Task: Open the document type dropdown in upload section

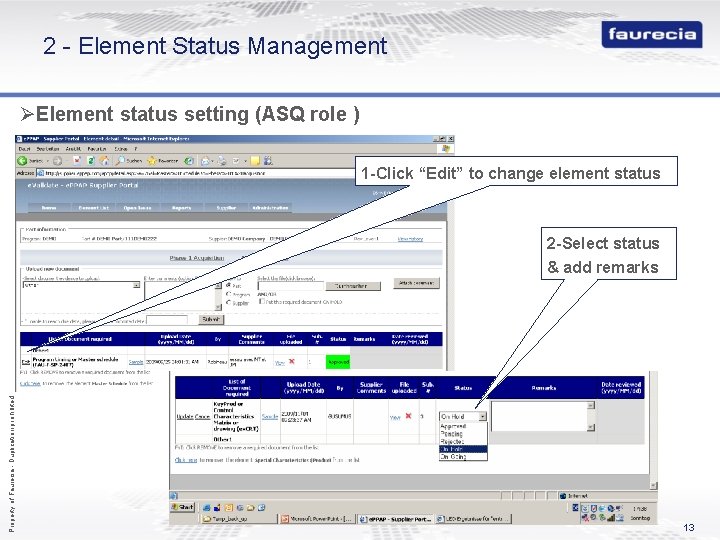Action: coord(136,285)
